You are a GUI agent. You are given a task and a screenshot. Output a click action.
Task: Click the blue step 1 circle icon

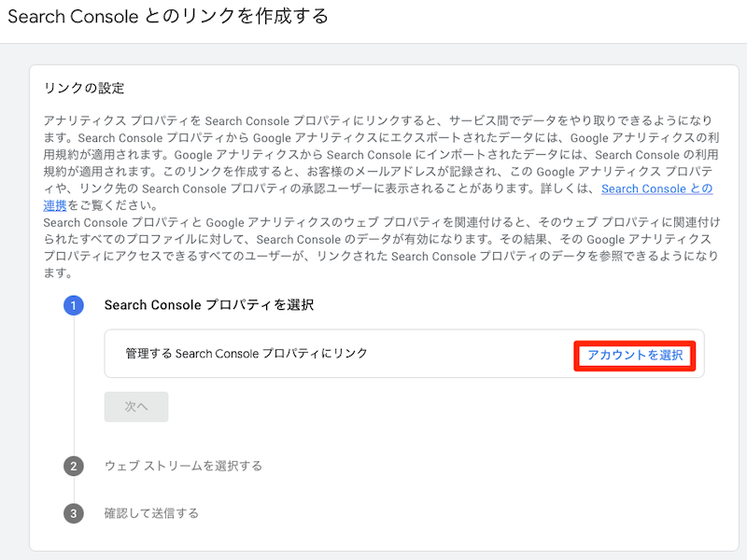click(x=74, y=305)
